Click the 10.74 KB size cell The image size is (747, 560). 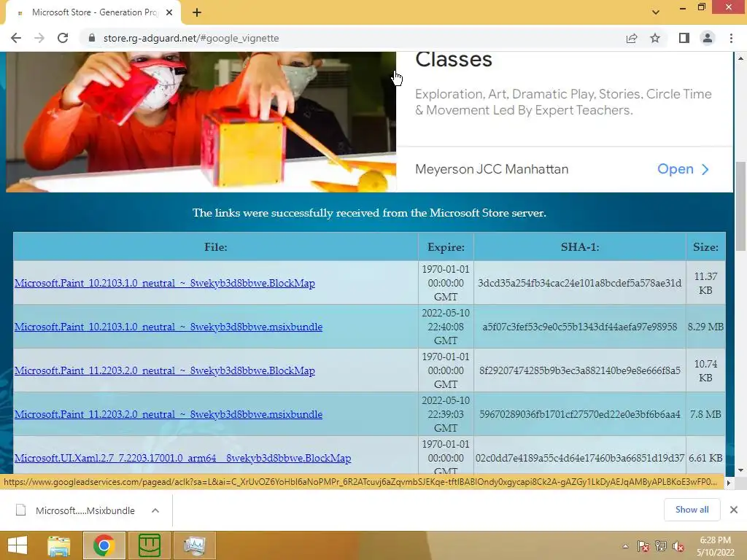click(x=705, y=370)
